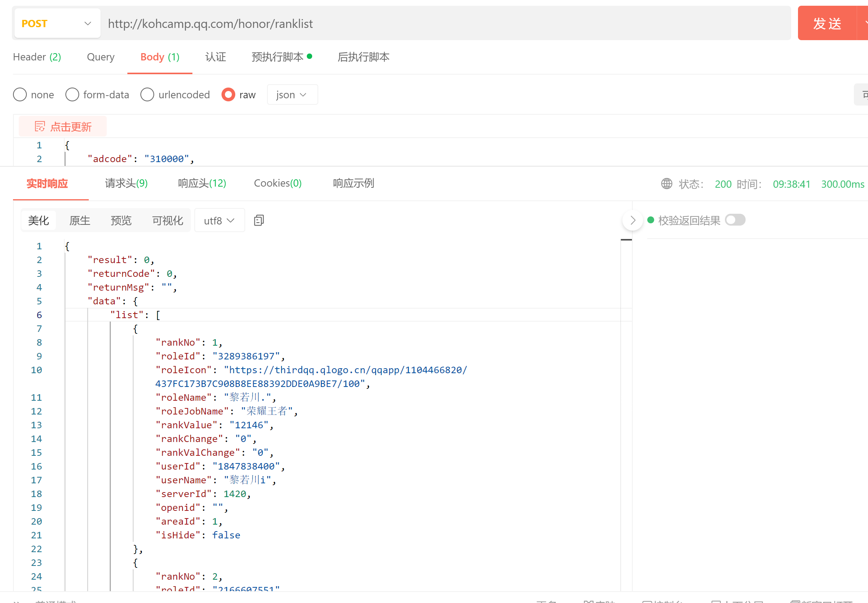Select the form-data radio option

click(72, 94)
